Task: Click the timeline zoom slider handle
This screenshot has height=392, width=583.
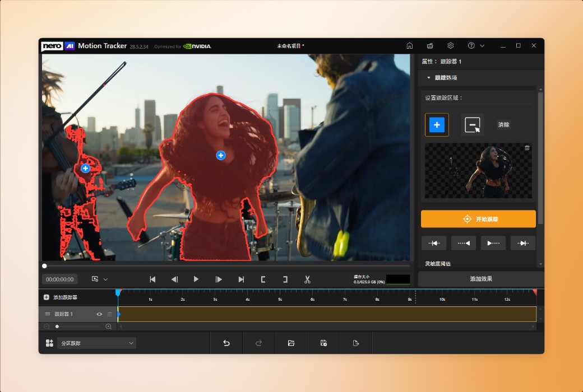Action: (57, 326)
